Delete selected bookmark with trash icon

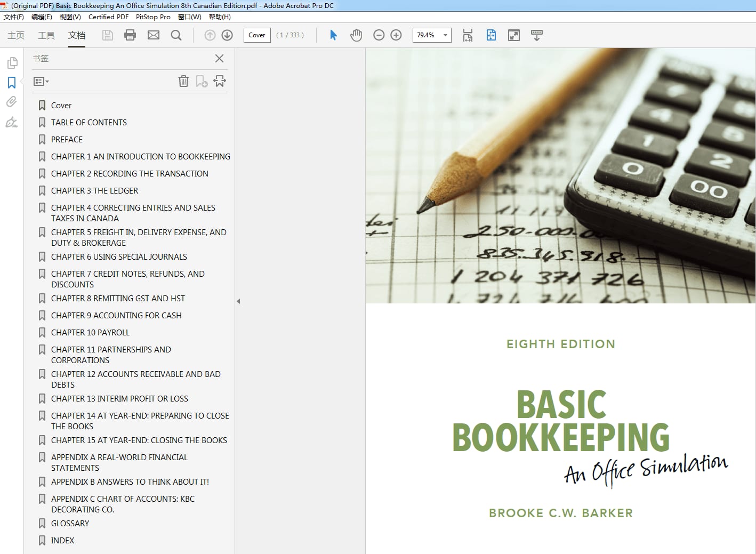tap(183, 81)
